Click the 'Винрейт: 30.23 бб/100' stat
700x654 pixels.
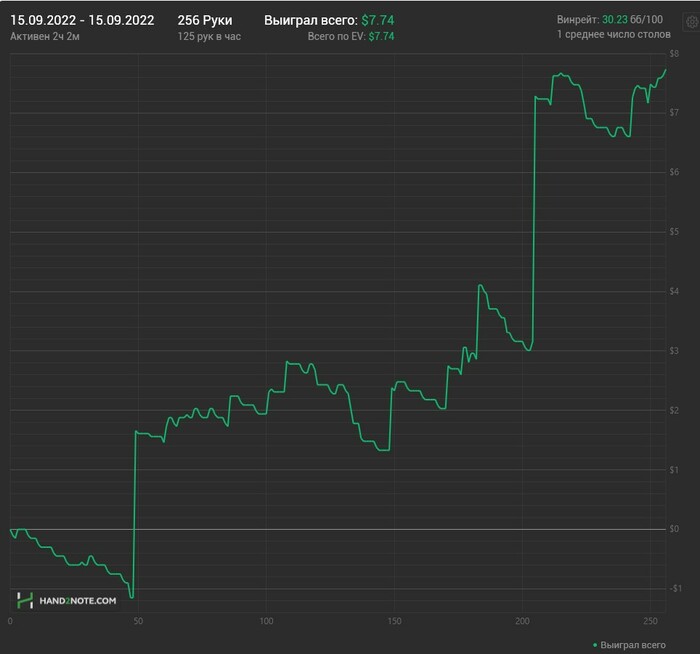[610, 20]
